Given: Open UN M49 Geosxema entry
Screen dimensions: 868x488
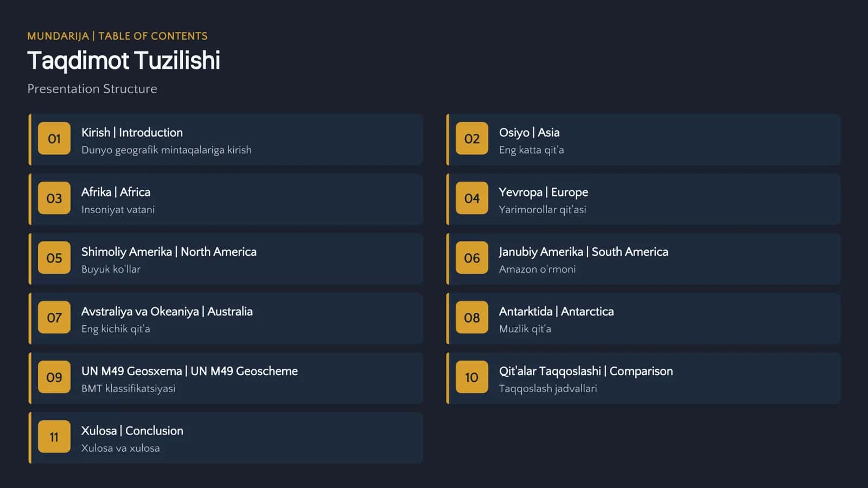Looking at the screenshot, I should (226, 378).
